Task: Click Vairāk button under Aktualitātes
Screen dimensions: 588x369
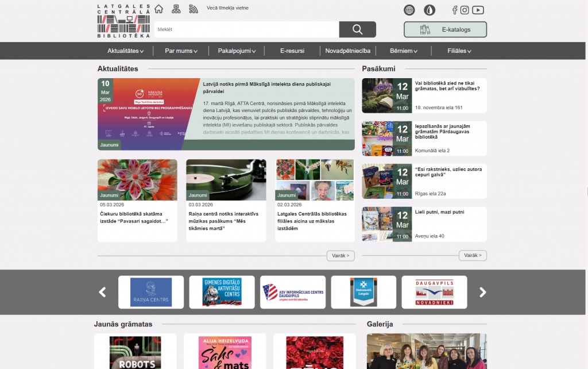Action: [x=341, y=255]
